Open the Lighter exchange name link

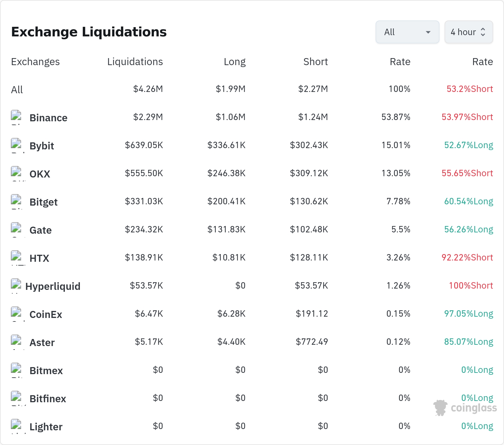(x=46, y=427)
